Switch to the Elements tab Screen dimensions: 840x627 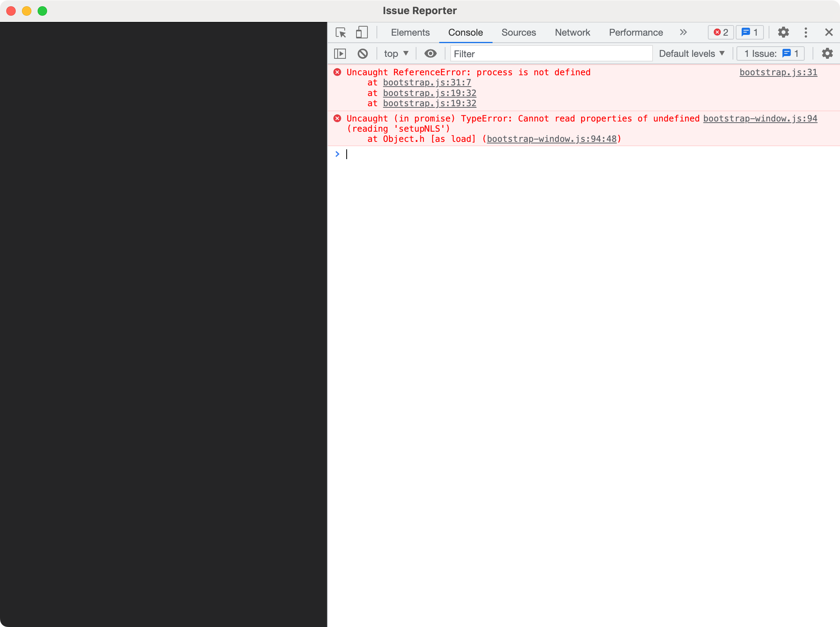[410, 33]
